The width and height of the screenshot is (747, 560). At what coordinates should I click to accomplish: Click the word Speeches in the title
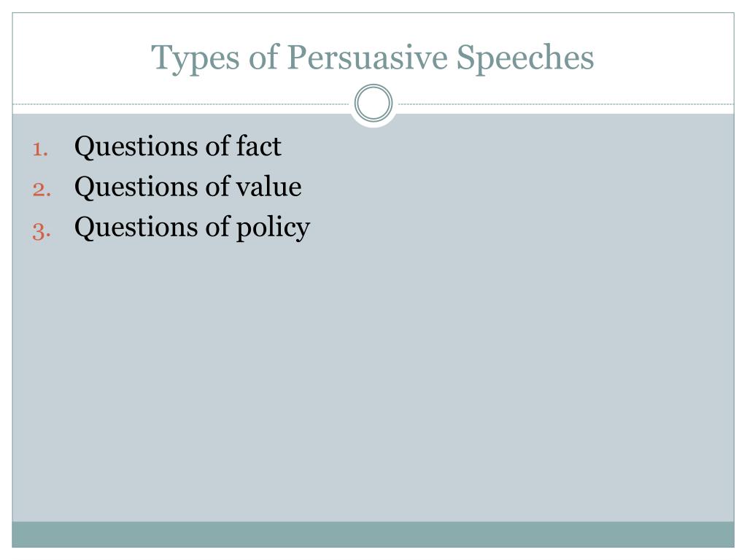coord(525,58)
